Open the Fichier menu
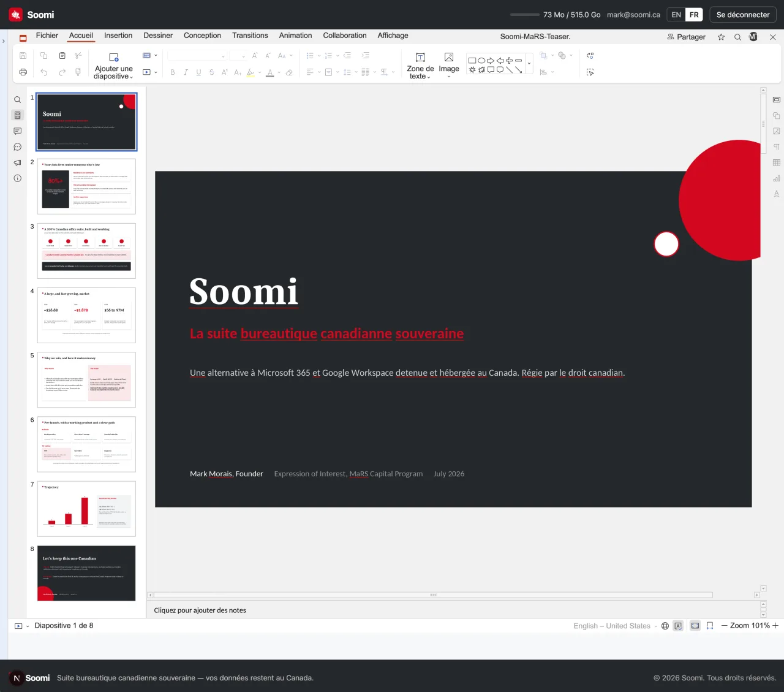The image size is (784, 692). (47, 36)
